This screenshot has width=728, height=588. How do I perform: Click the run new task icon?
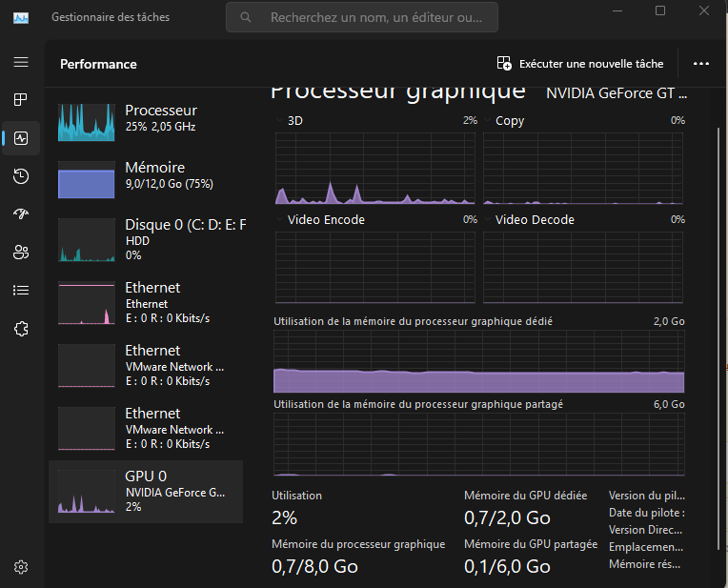504,63
